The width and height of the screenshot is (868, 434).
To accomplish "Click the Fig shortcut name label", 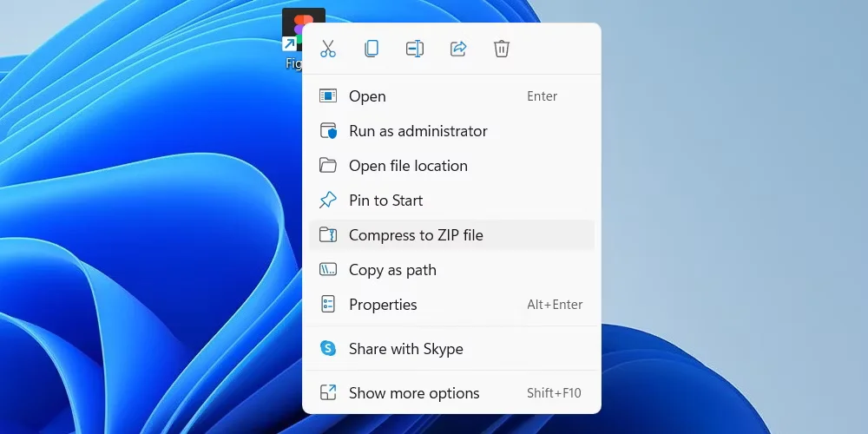I will point(293,63).
